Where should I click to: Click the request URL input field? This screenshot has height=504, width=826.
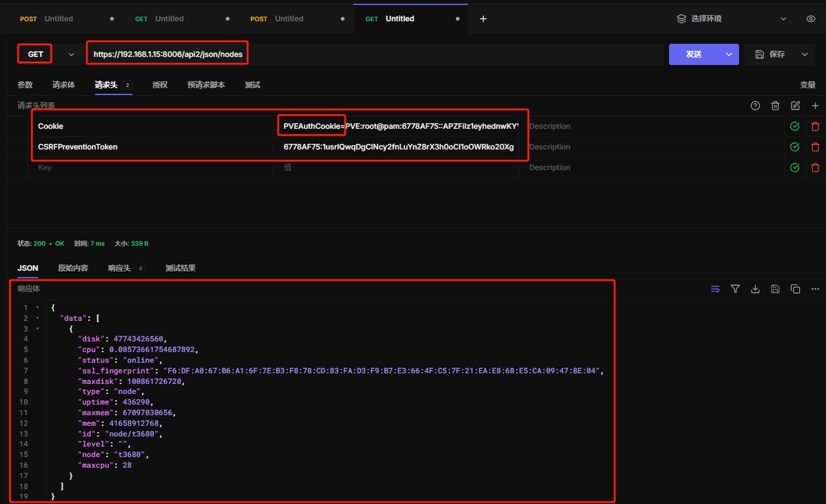438,54
